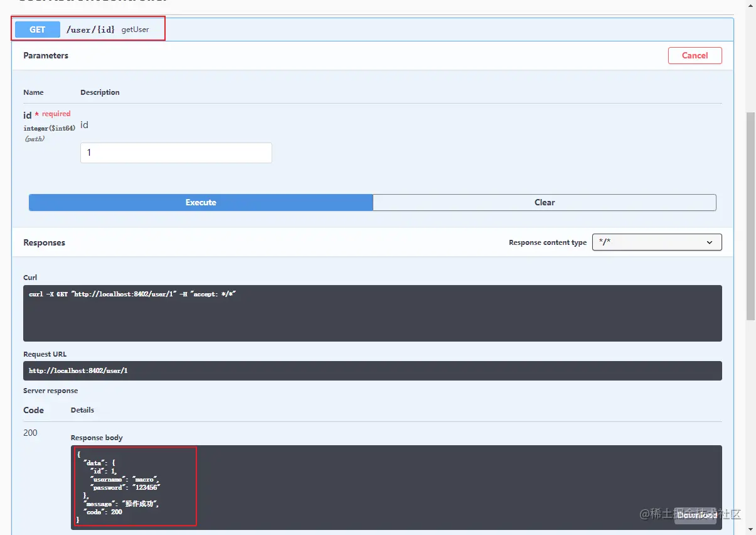Click the required marker next to id

pyautogui.click(x=53, y=114)
